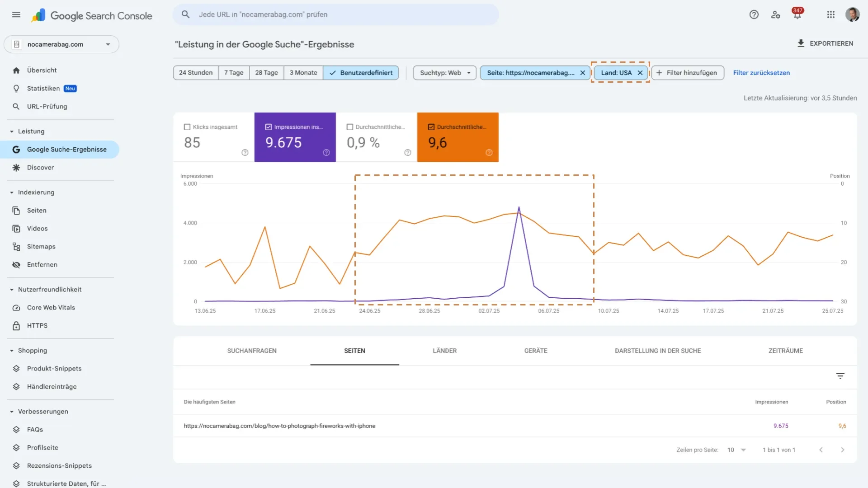
Task: Switch to the Länder tab
Action: pyautogui.click(x=444, y=351)
